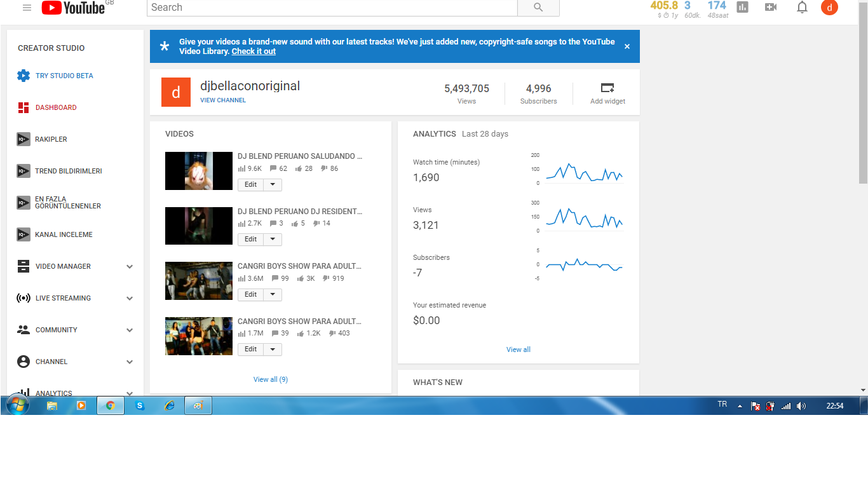Click Edit for DJ Blend Peruano Saludando
The width and height of the screenshot is (868, 488).
[x=251, y=185]
